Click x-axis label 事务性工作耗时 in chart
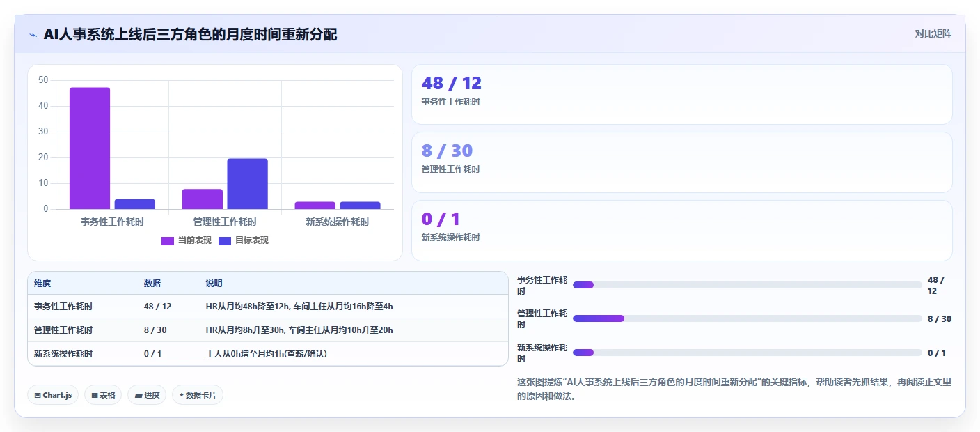980x432 pixels. 113,222
